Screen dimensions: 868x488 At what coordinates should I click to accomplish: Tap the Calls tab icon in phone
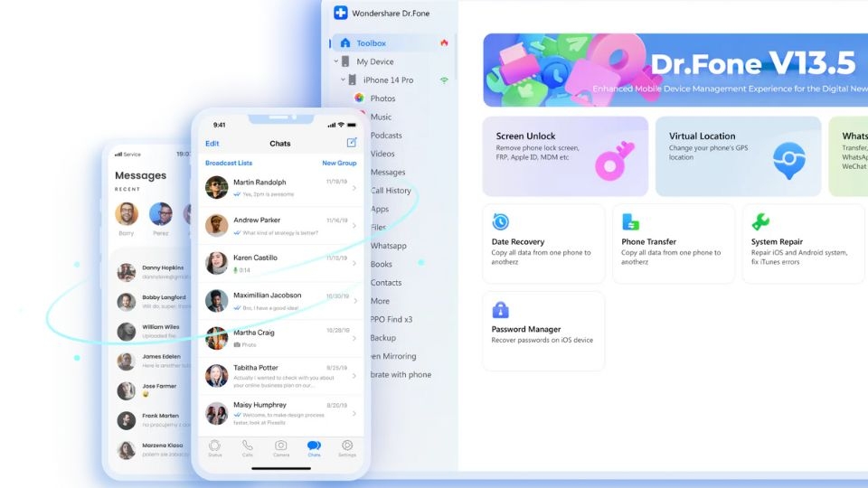[x=248, y=447]
